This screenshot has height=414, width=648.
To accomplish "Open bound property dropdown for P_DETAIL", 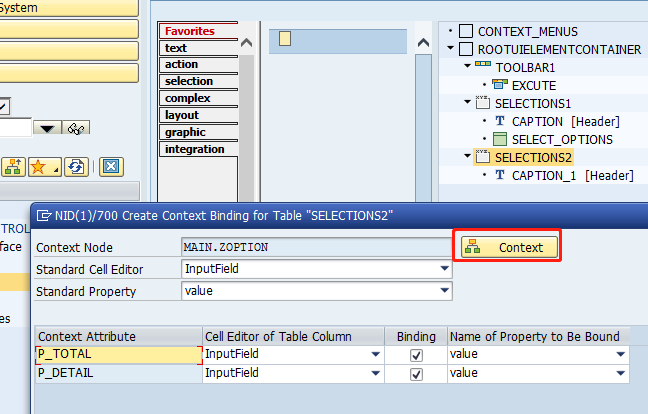I will pos(620,373).
